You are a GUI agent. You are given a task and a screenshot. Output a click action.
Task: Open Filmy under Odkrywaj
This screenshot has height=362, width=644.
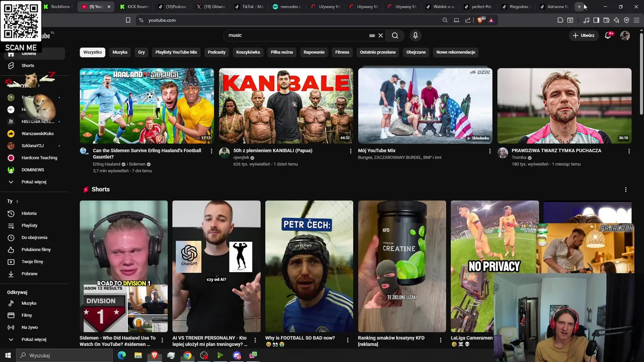click(27, 315)
